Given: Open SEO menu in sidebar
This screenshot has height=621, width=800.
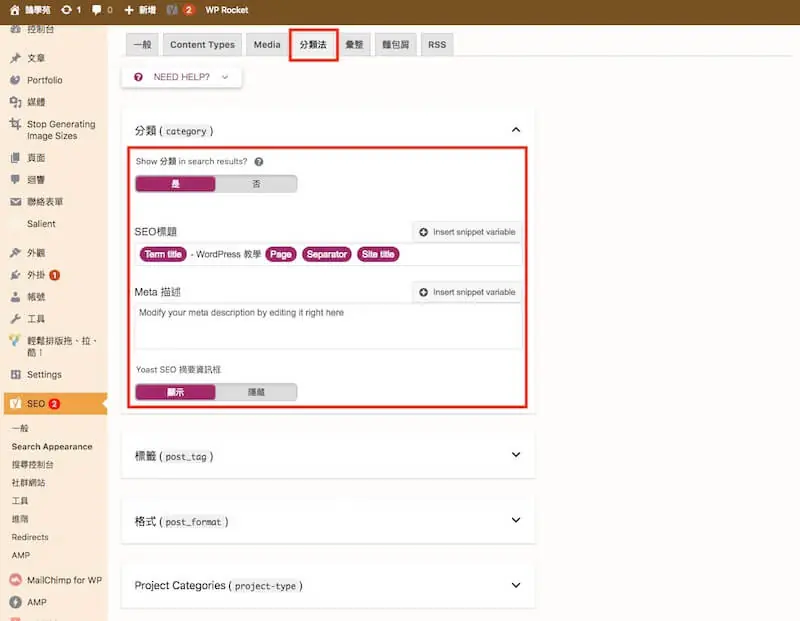Looking at the screenshot, I should pos(56,404).
